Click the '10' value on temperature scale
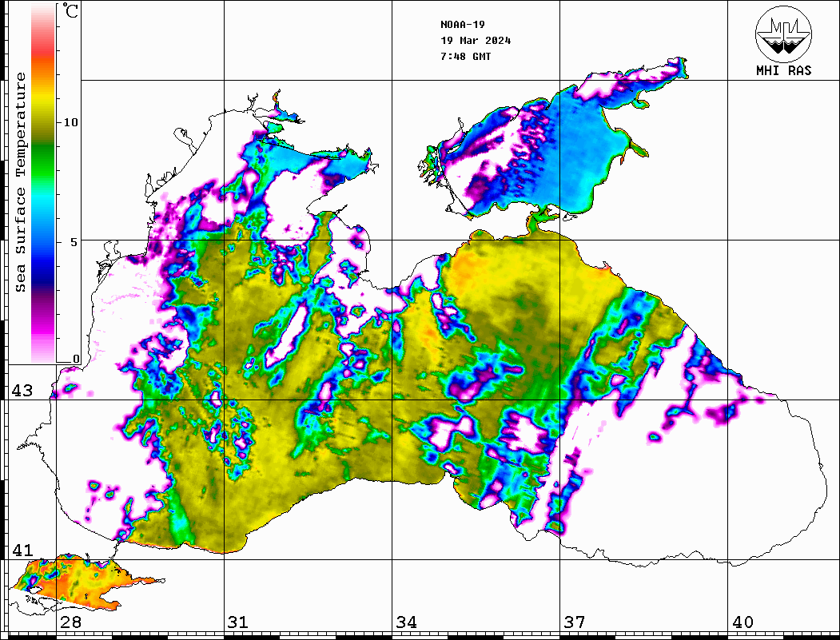 70,122
